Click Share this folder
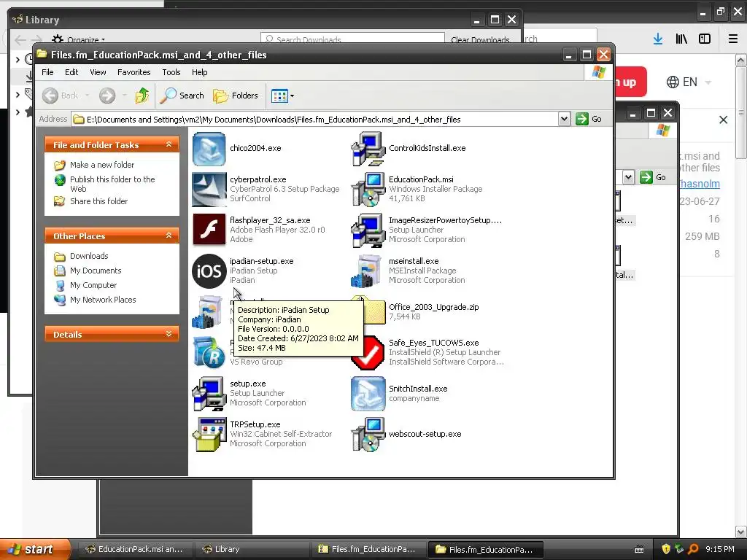747x560 pixels. click(x=98, y=201)
